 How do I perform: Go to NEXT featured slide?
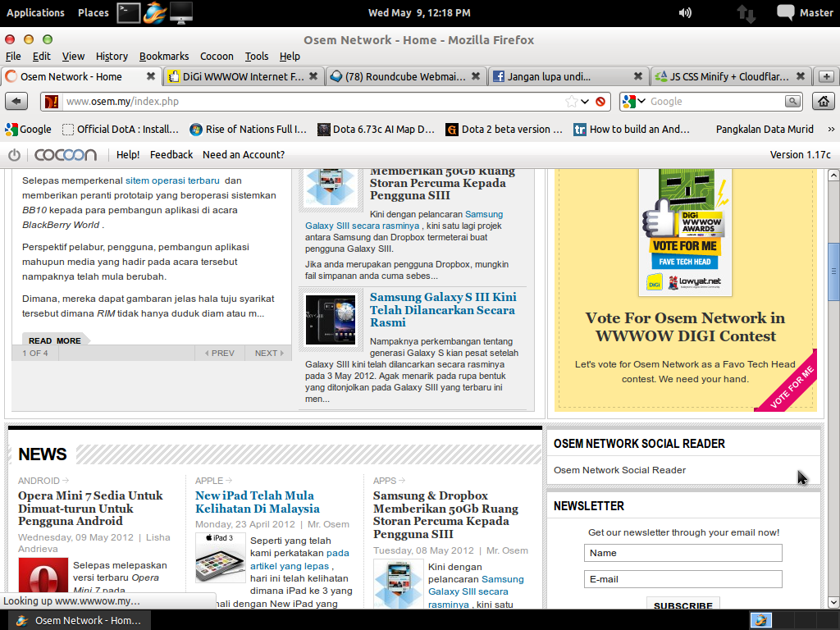click(x=269, y=353)
